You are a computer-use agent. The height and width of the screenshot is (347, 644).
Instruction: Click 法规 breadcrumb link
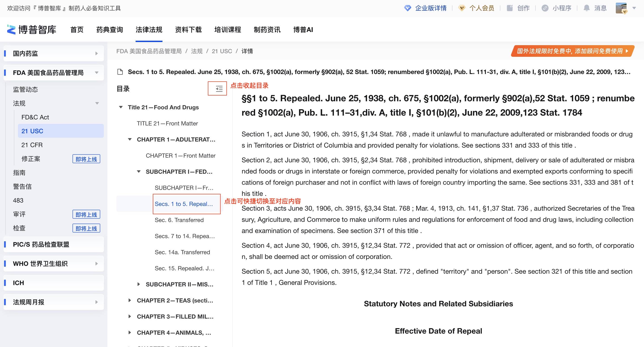pyautogui.click(x=197, y=51)
